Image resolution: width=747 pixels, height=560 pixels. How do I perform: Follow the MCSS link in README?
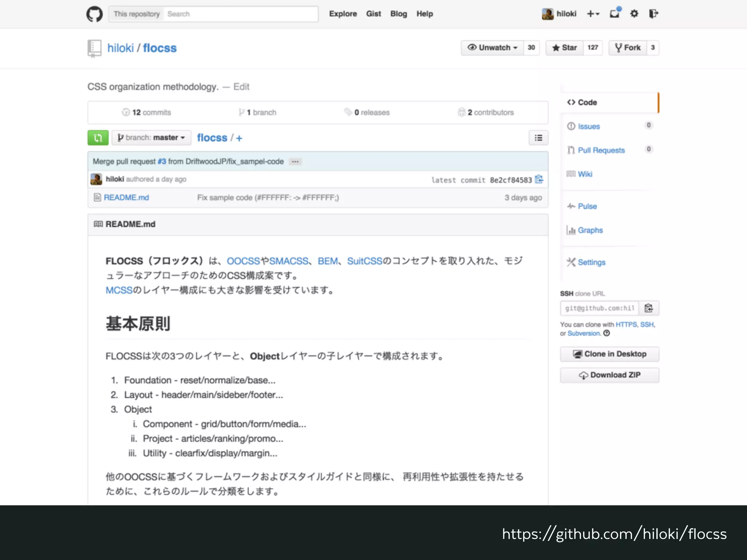[119, 290]
